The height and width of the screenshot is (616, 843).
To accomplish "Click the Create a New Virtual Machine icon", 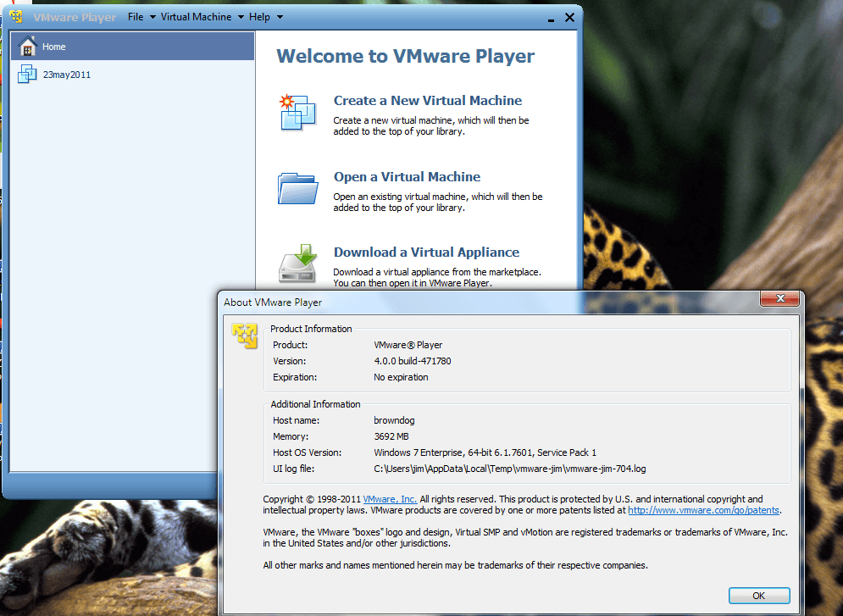I will click(298, 113).
